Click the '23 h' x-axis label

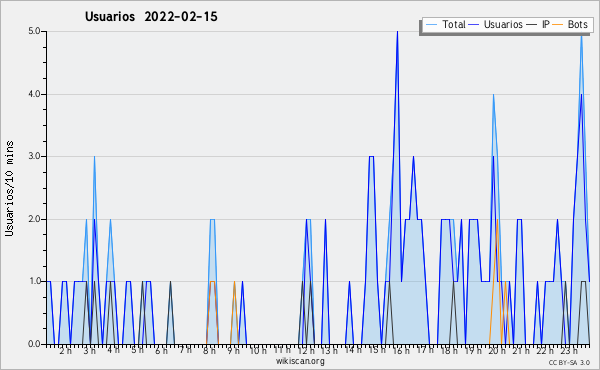coord(568,351)
